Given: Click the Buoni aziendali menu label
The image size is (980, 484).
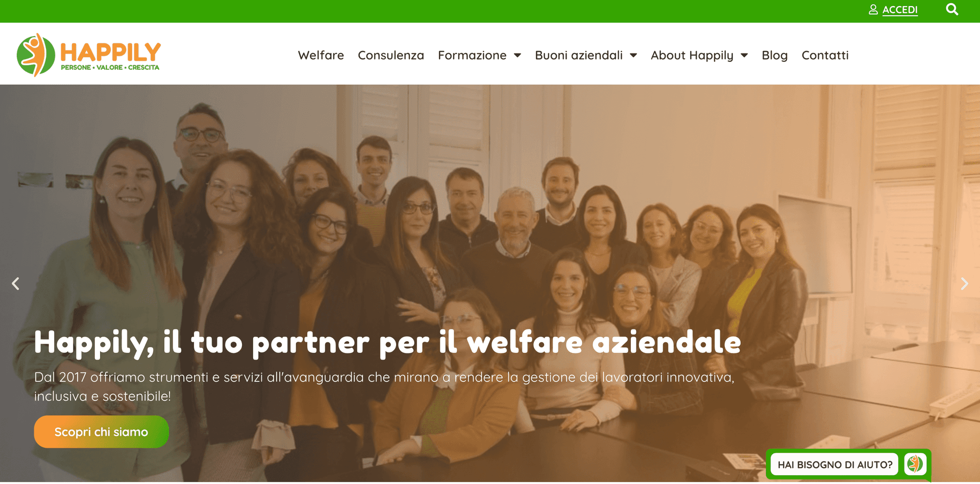Looking at the screenshot, I should (579, 55).
